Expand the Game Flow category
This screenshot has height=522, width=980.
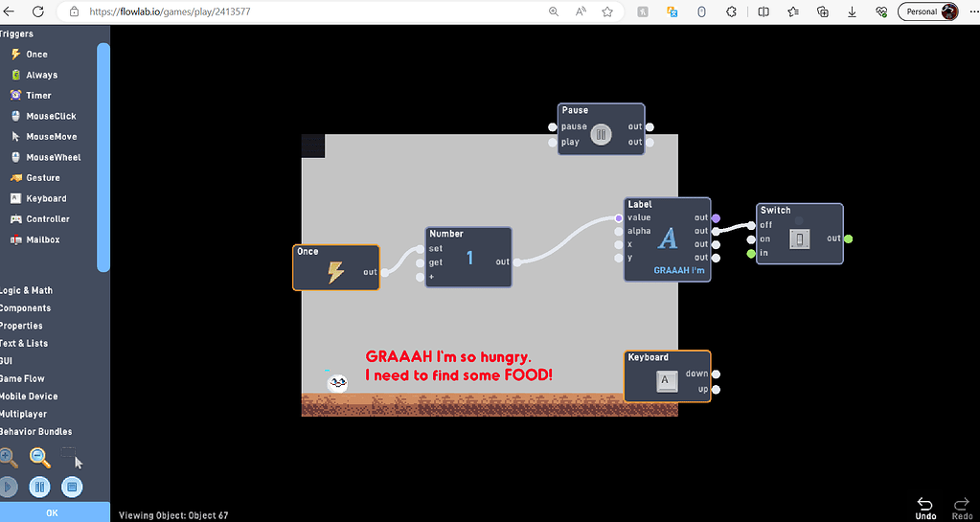[23, 378]
